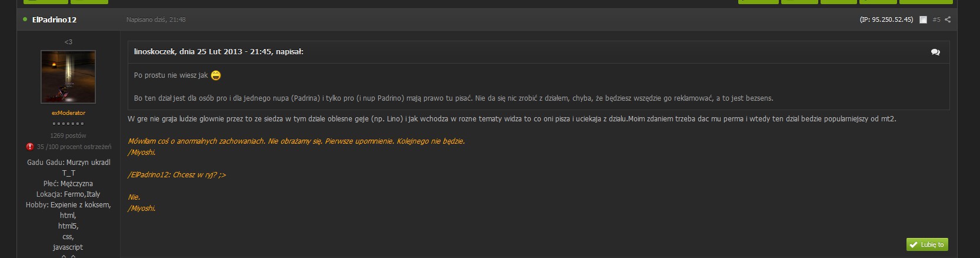
Task: Click the text 'Po prostu nie wiesz jak'
Action: tap(171, 75)
